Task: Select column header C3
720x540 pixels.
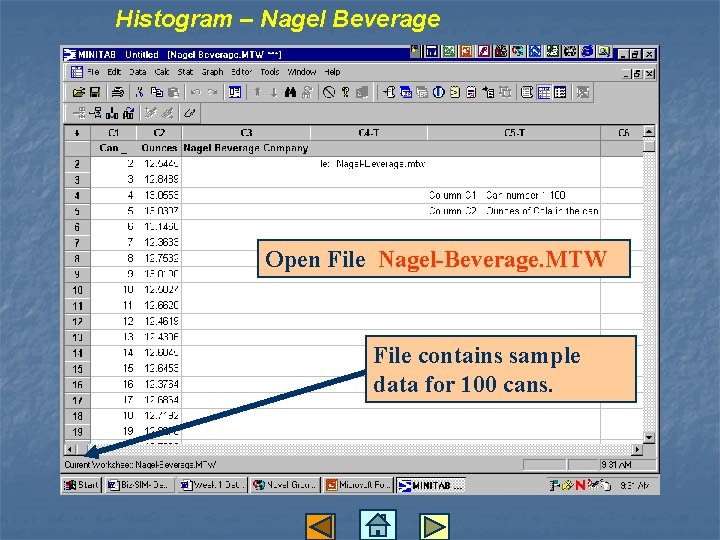Action: point(246,133)
